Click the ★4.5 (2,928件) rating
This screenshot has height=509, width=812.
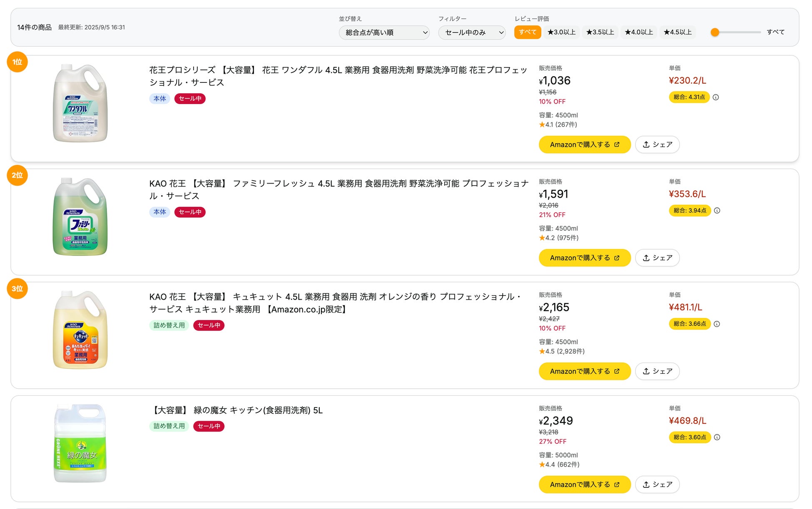point(562,351)
